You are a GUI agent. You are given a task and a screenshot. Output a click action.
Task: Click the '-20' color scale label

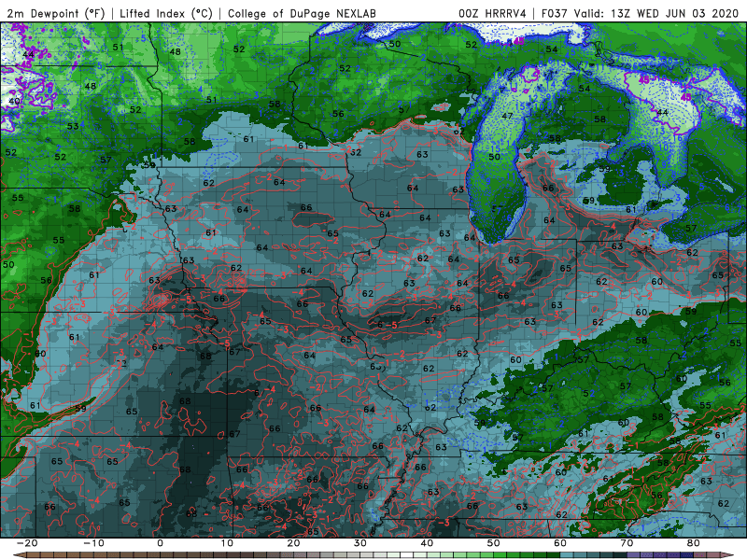27,543
